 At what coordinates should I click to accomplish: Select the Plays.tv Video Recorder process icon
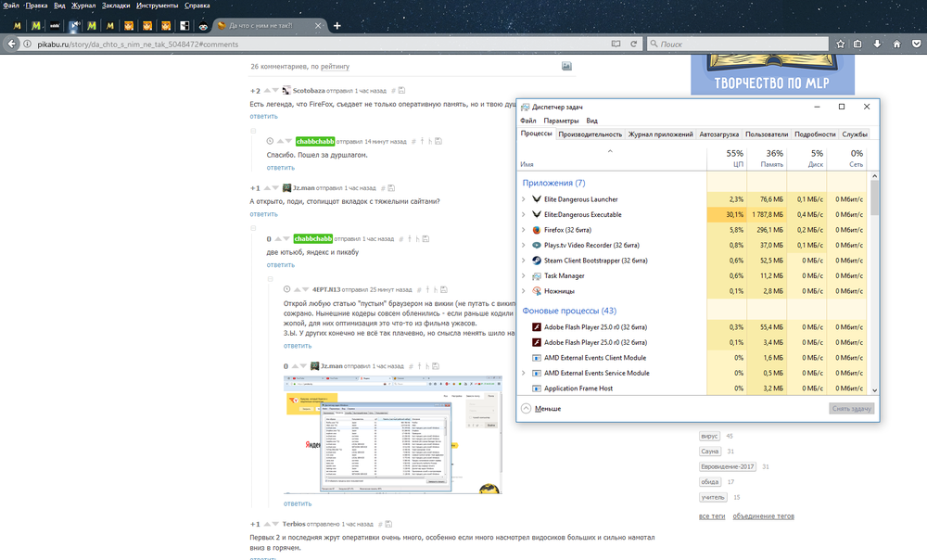pyautogui.click(x=537, y=246)
